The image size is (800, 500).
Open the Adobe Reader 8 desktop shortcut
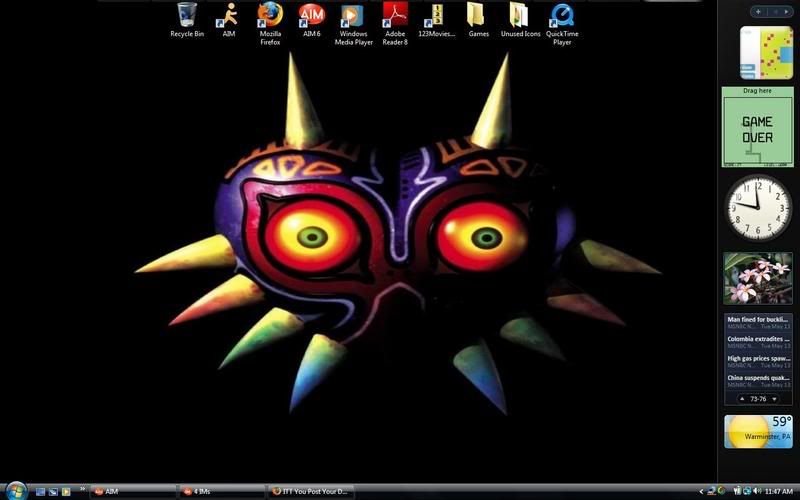pos(395,23)
